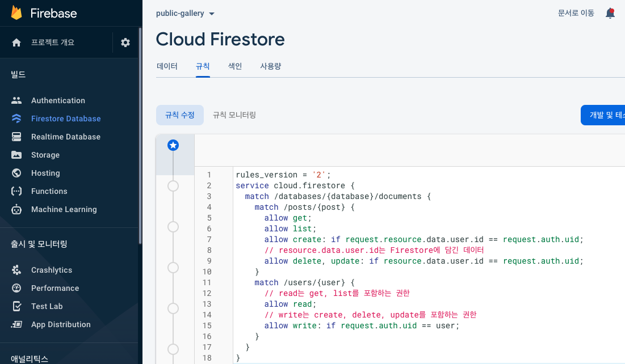
Task: Select the first history circle below the star
Action: point(173,186)
